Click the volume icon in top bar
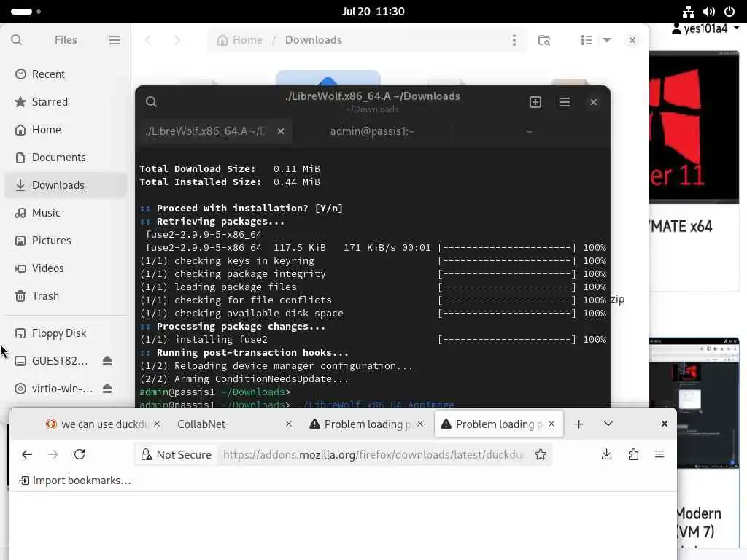 click(x=709, y=12)
